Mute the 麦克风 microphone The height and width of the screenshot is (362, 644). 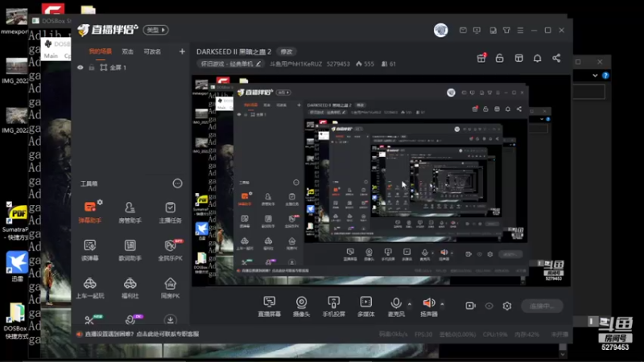pos(396,306)
